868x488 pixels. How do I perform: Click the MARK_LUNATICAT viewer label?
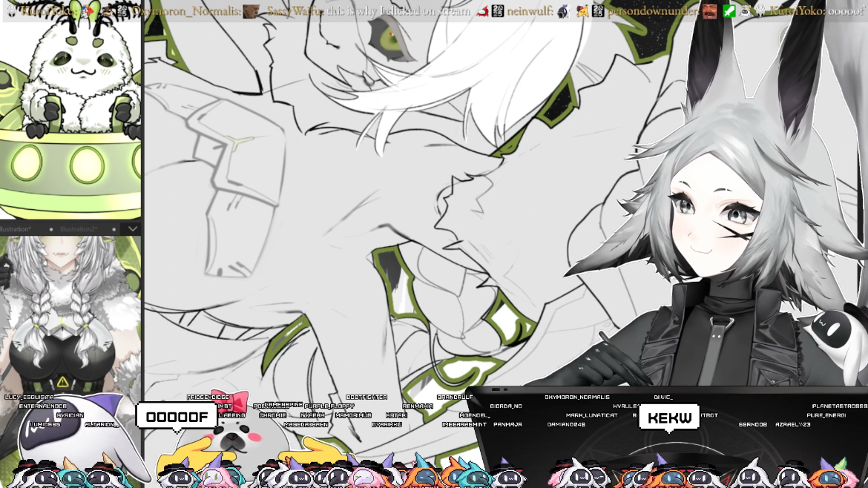592,415
